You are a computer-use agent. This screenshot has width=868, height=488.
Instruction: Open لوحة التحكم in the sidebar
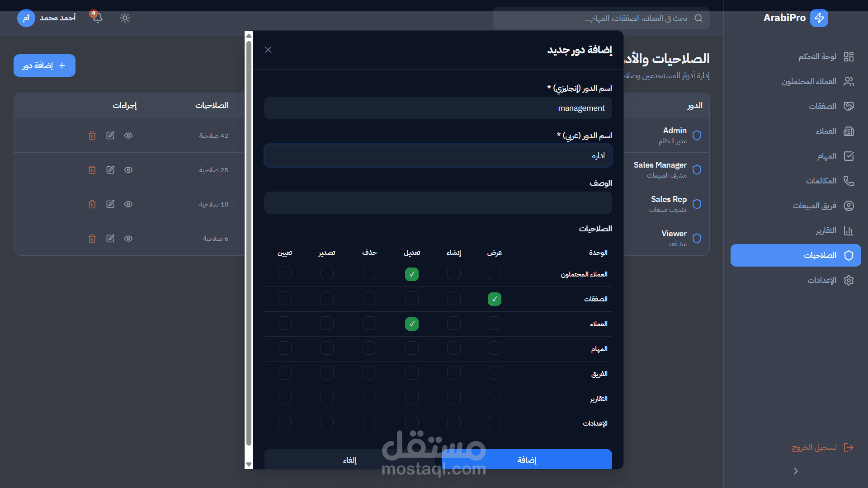click(817, 56)
